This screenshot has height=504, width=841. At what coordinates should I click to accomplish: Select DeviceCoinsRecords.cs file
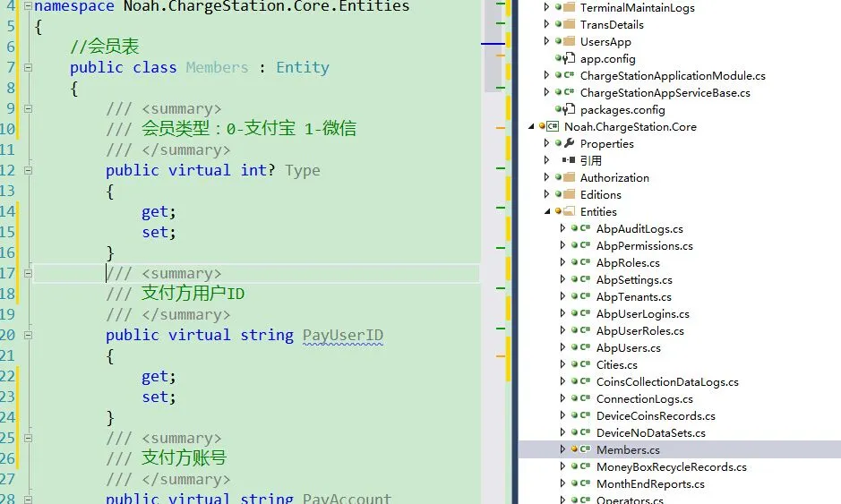point(656,416)
